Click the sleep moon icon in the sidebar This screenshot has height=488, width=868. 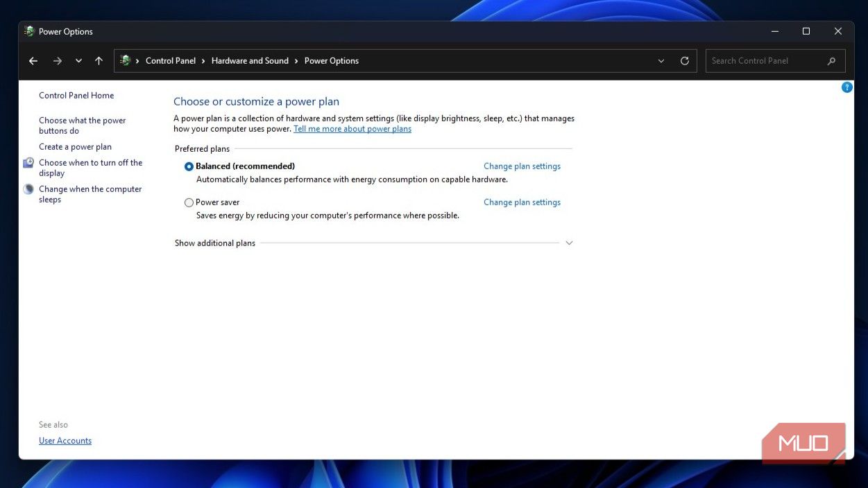pyautogui.click(x=28, y=189)
